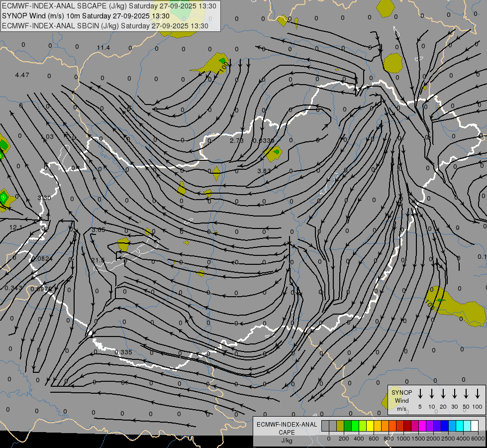Click the 4.47 value label
This screenshot has width=487, height=448.
tap(22, 75)
